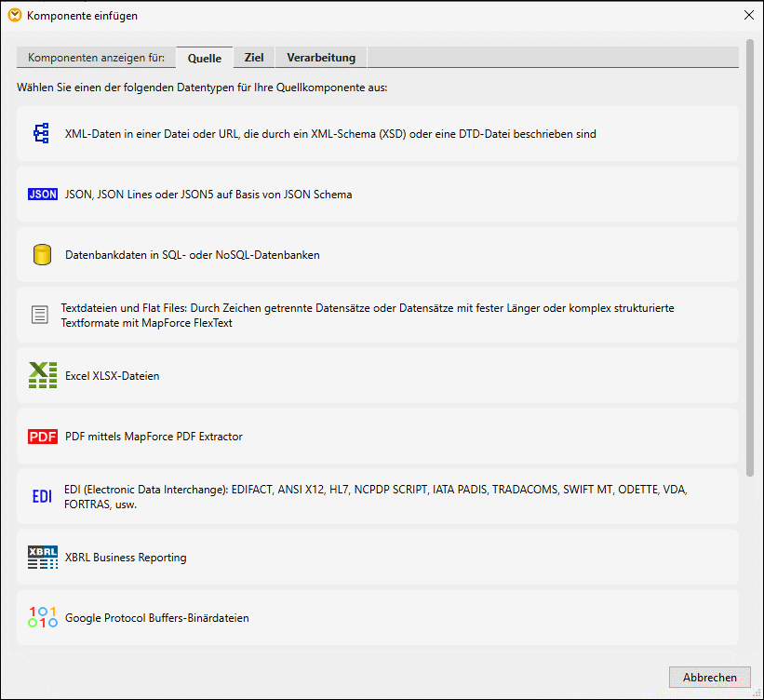Click the blue EDI icon

click(42, 497)
